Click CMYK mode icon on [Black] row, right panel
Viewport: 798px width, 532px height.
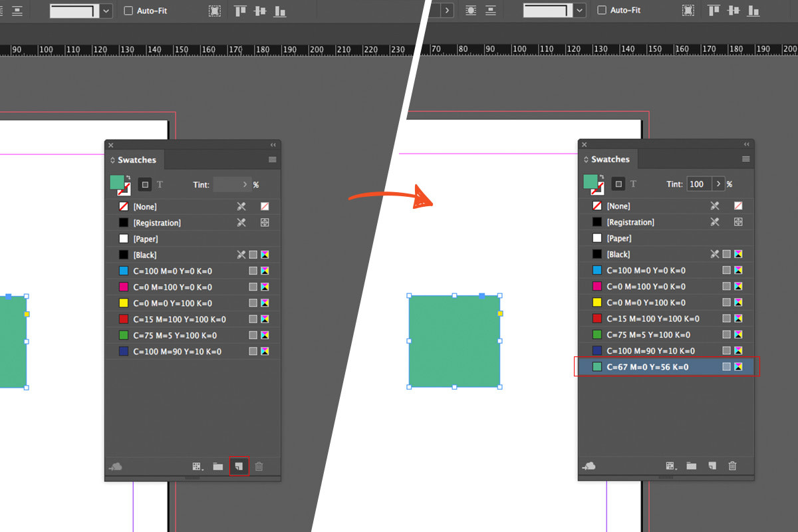tap(738, 254)
